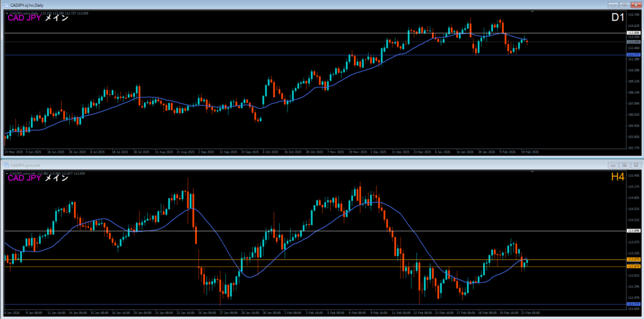Click the chart shift marker on the H4 chart
This screenshot has height=319, width=644.
coord(532,171)
